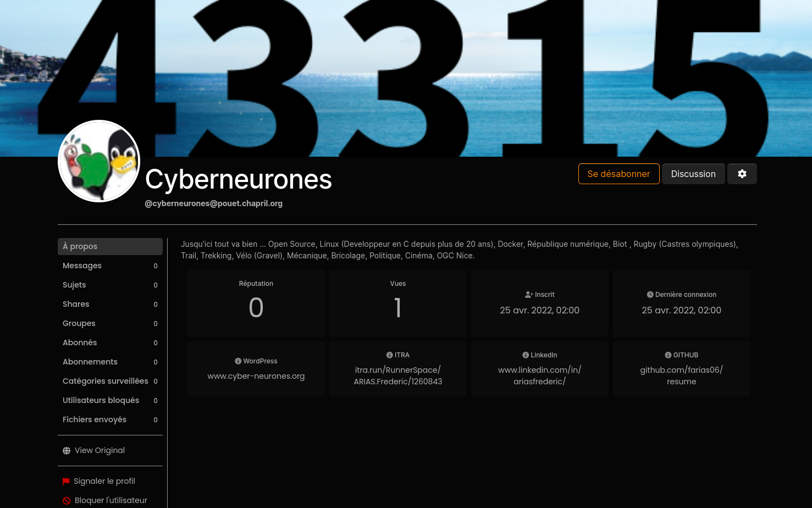Open the gear settings dropdown
Image resolution: width=812 pixels, height=508 pixels.
742,174
